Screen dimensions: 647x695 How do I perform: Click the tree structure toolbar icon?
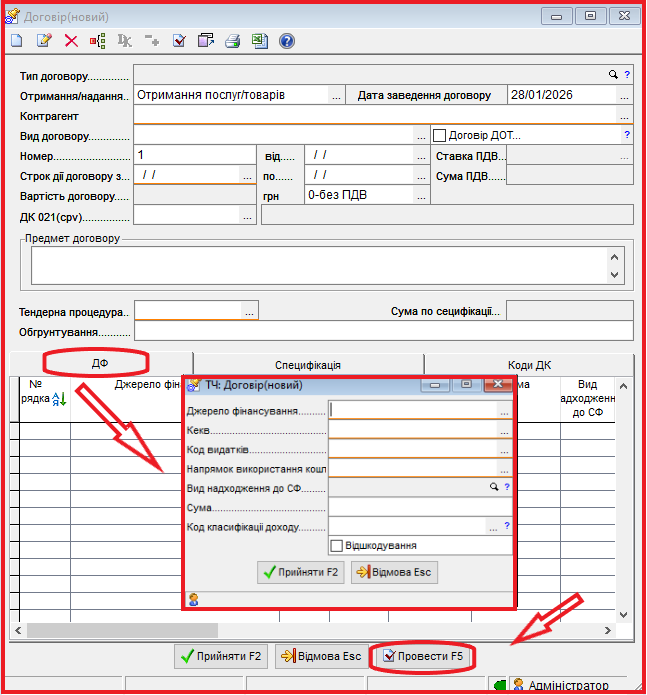tap(98, 41)
